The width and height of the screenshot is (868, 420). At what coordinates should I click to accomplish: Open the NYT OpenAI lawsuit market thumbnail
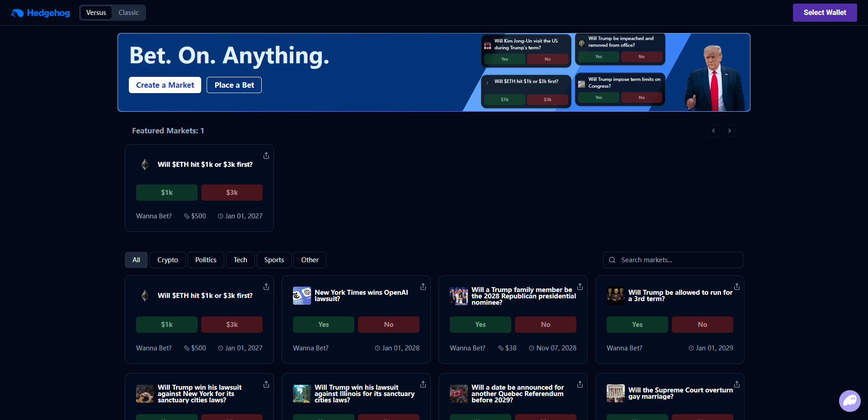pos(302,296)
